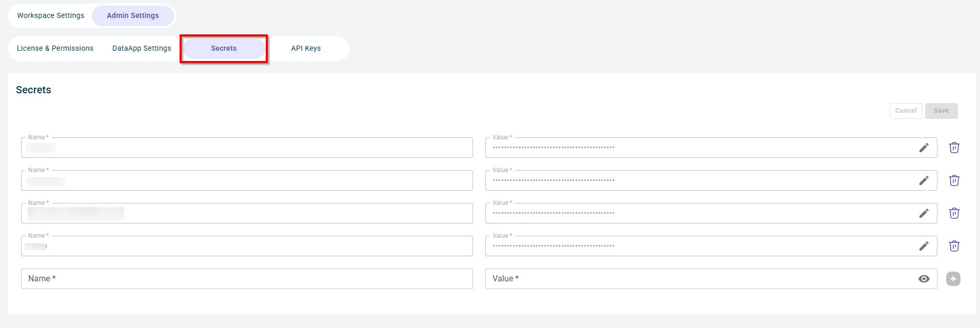Focus the empty Name field in last row
The height and width of the screenshot is (328, 980).
(246, 279)
